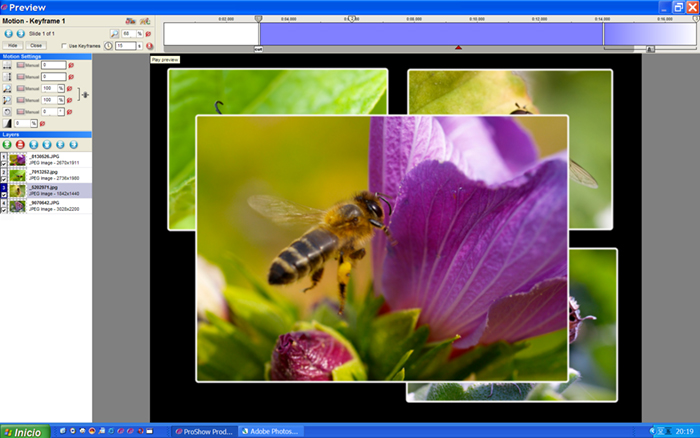This screenshot has width=700, height=438.
Task: Click the zoom magnifier icon beside percentage field
Action: click(115, 33)
